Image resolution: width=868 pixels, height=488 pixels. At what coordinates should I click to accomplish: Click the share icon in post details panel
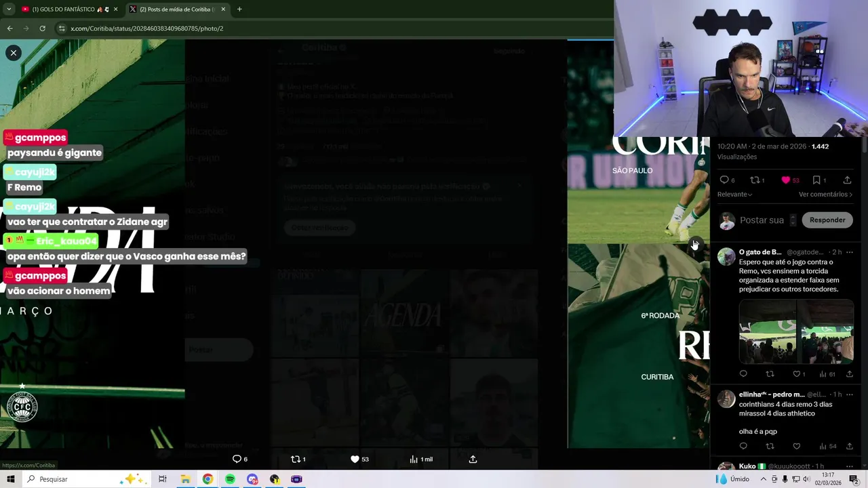click(847, 180)
